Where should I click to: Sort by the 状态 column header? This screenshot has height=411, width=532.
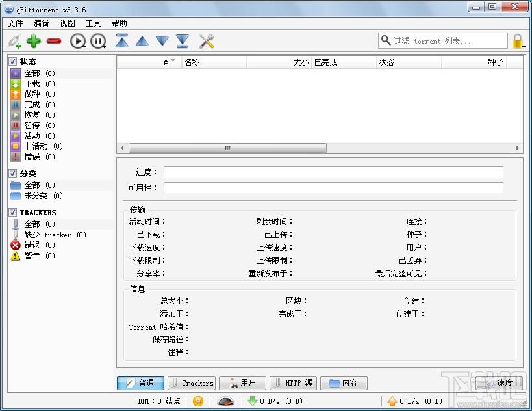409,62
